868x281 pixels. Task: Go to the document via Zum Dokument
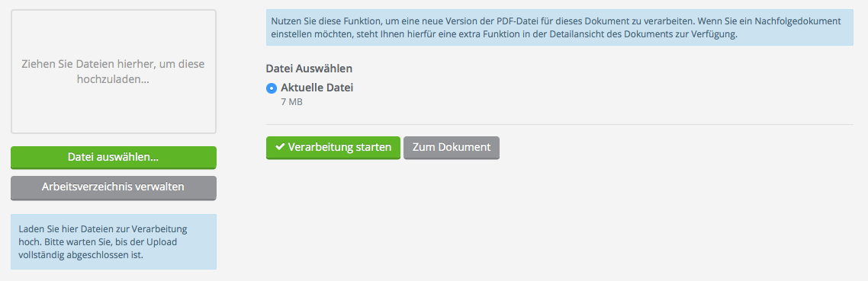451,148
